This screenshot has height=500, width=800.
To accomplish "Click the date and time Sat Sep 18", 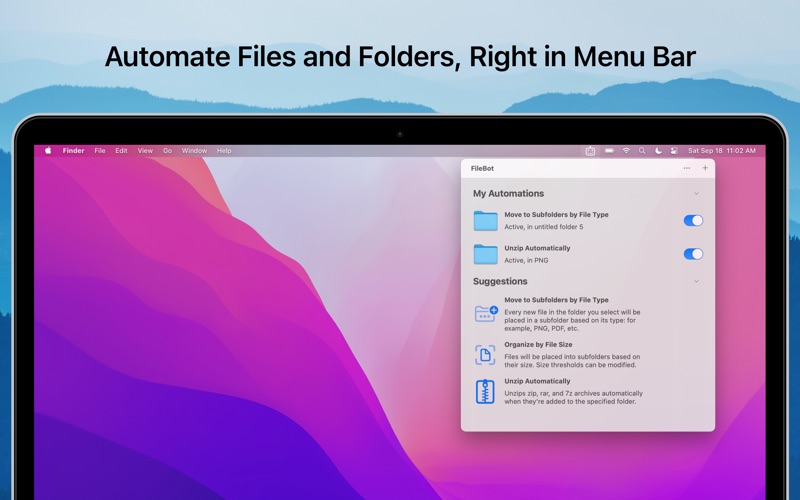I will [x=721, y=151].
